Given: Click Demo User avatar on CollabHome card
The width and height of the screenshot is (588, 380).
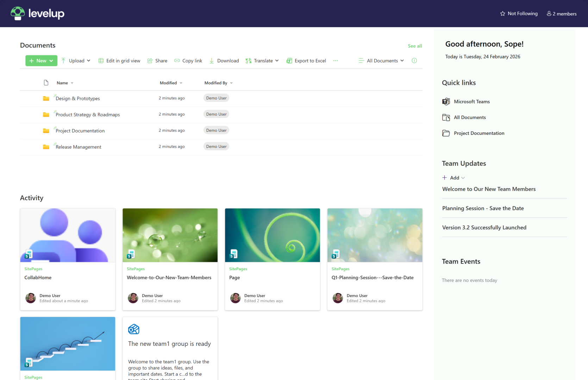Looking at the screenshot, I should 31,298.
